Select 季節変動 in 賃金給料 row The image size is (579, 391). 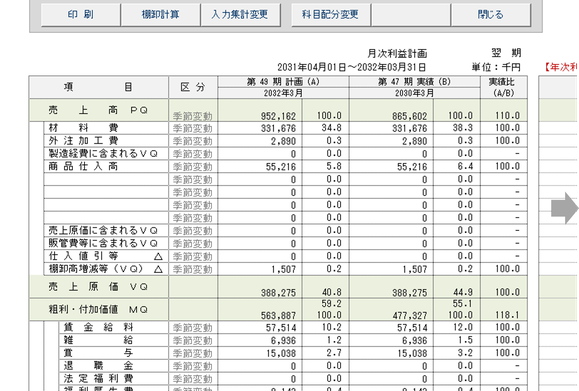193,328
